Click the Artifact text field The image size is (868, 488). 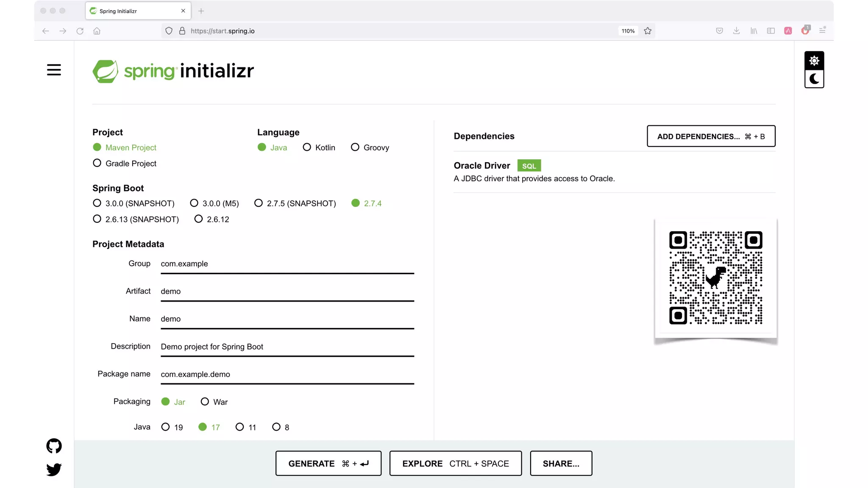click(287, 291)
